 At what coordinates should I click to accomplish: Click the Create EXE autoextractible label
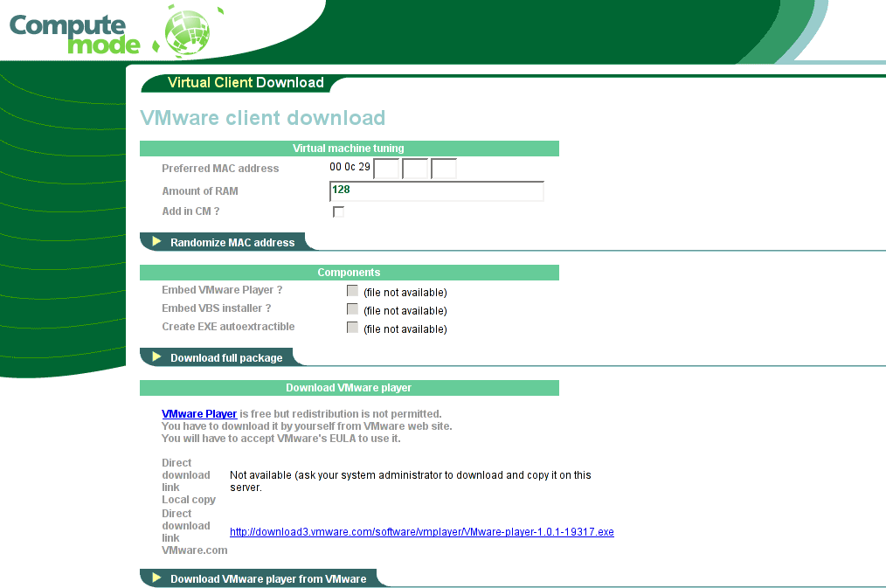pos(228,327)
